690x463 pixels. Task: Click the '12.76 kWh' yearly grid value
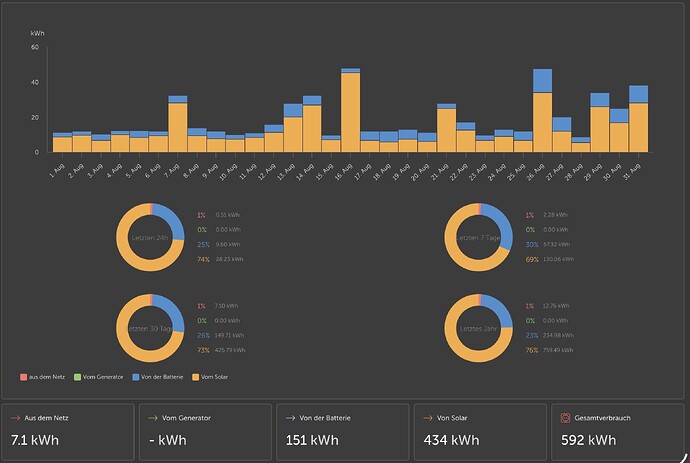click(x=556, y=306)
